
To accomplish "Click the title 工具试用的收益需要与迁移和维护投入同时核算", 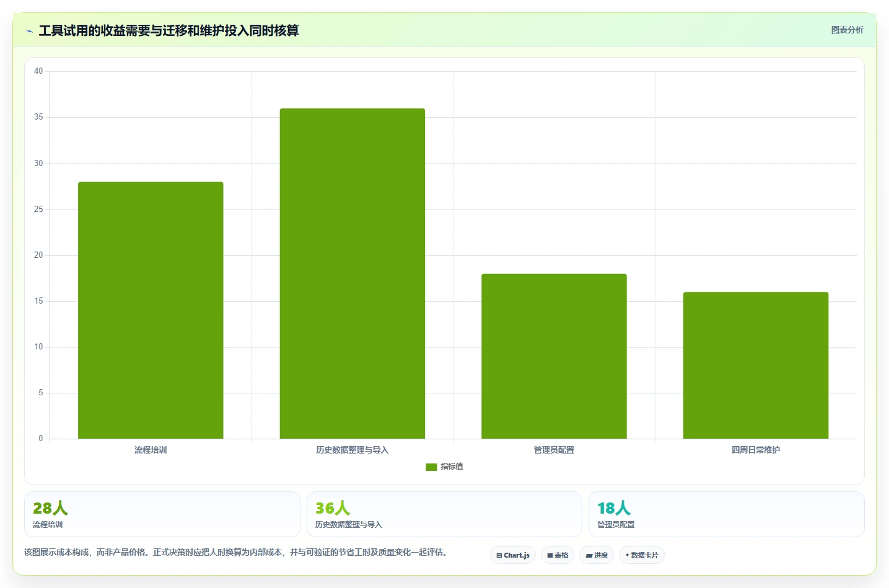I will pyautogui.click(x=169, y=30).
